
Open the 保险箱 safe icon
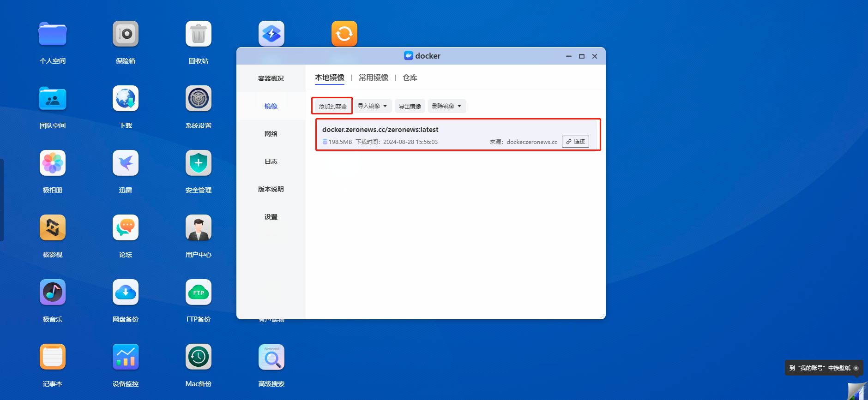126,34
